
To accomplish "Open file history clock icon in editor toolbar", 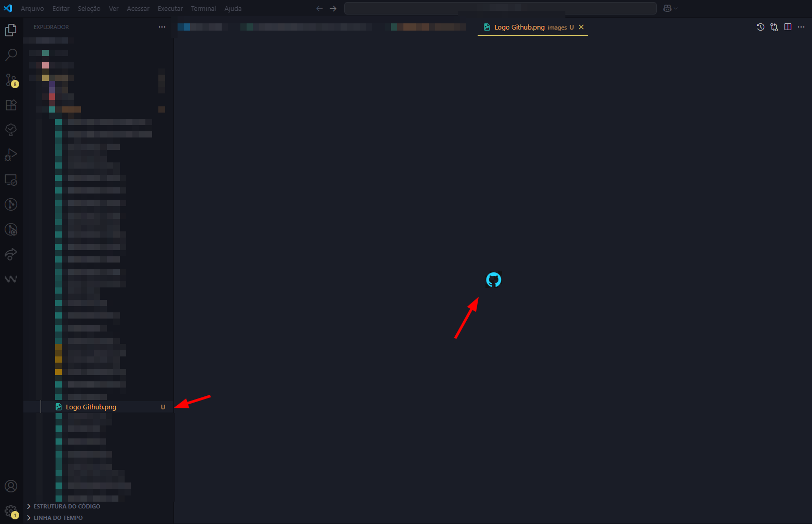I will [761, 27].
